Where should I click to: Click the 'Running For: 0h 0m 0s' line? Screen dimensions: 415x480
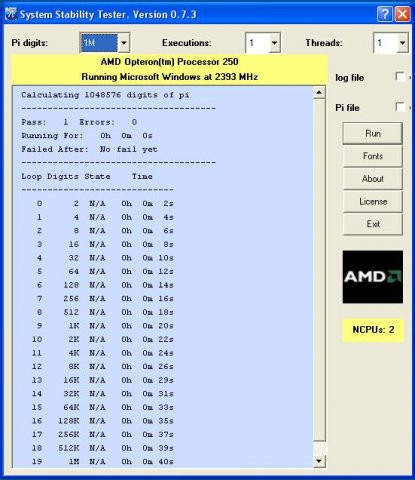click(87, 136)
